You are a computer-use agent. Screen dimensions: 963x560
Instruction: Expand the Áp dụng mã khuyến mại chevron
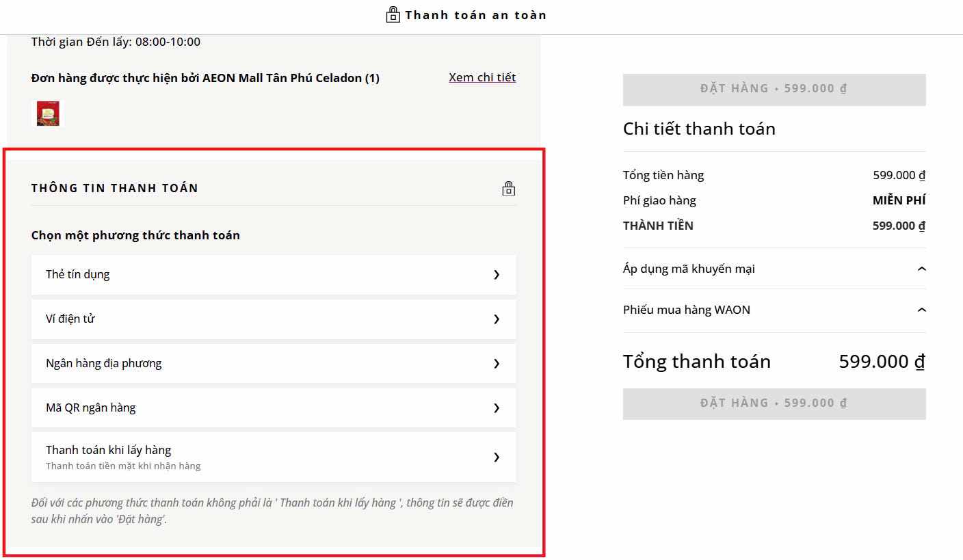[921, 269]
